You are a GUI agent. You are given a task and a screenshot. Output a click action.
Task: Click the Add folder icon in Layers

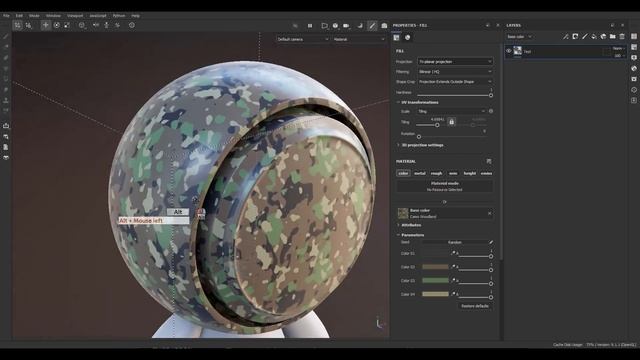tap(613, 37)
